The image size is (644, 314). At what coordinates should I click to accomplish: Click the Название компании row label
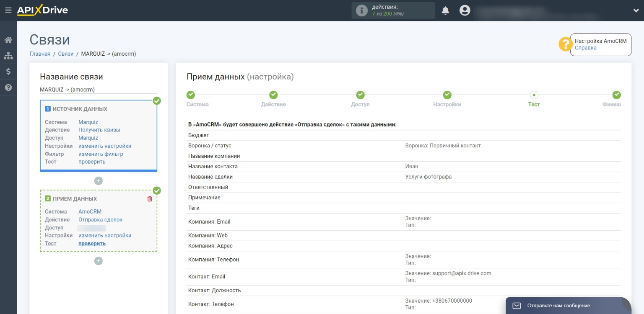tap(214, 156)
